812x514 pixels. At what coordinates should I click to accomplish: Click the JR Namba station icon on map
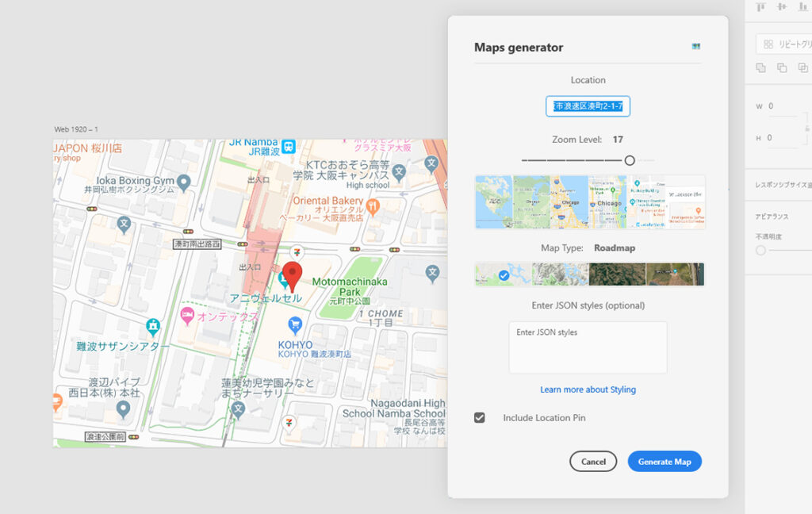pyautogui.click(x=289, y=147)
